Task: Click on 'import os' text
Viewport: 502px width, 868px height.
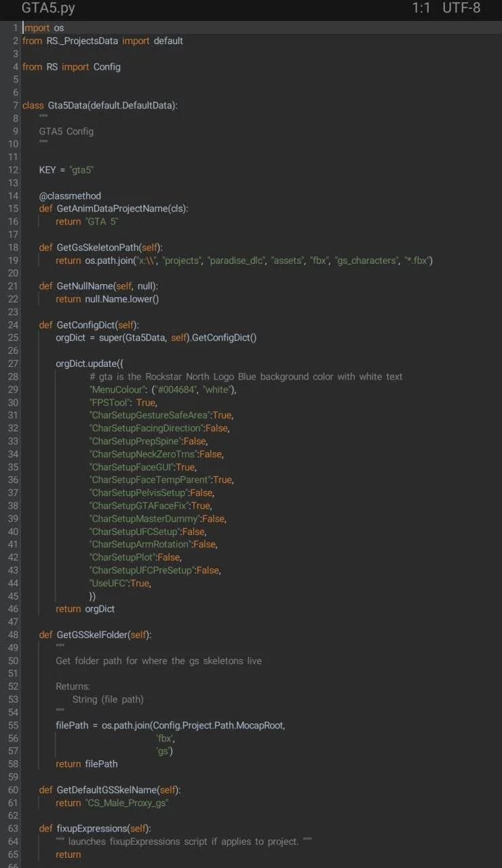Action: click(43, 28)
